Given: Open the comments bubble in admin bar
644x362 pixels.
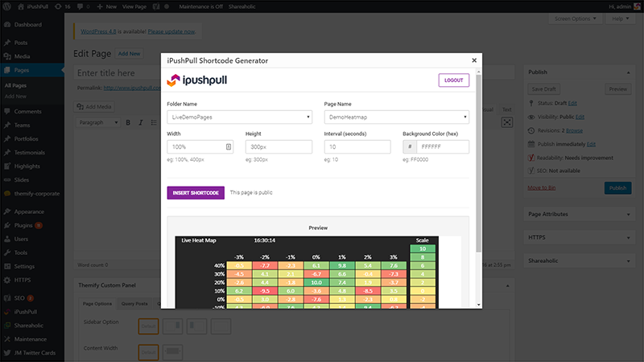Looking at the screenshot, I should click(x=84, y=6).
